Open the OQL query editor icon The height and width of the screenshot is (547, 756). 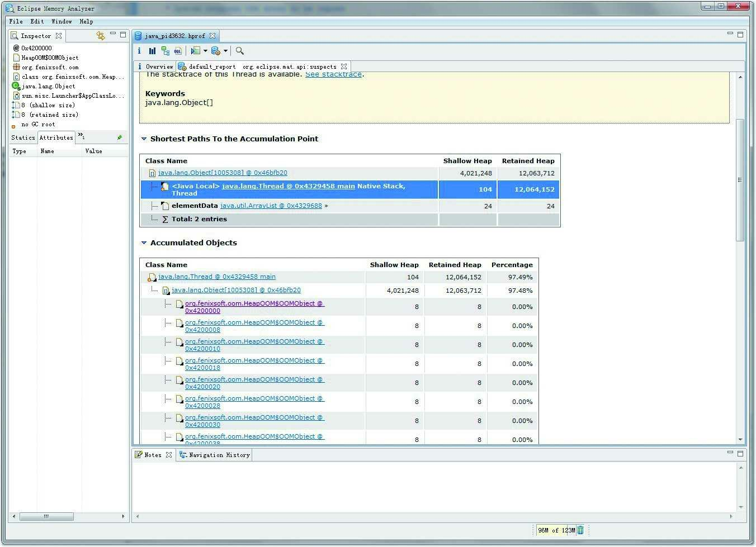tap(178, 51)
